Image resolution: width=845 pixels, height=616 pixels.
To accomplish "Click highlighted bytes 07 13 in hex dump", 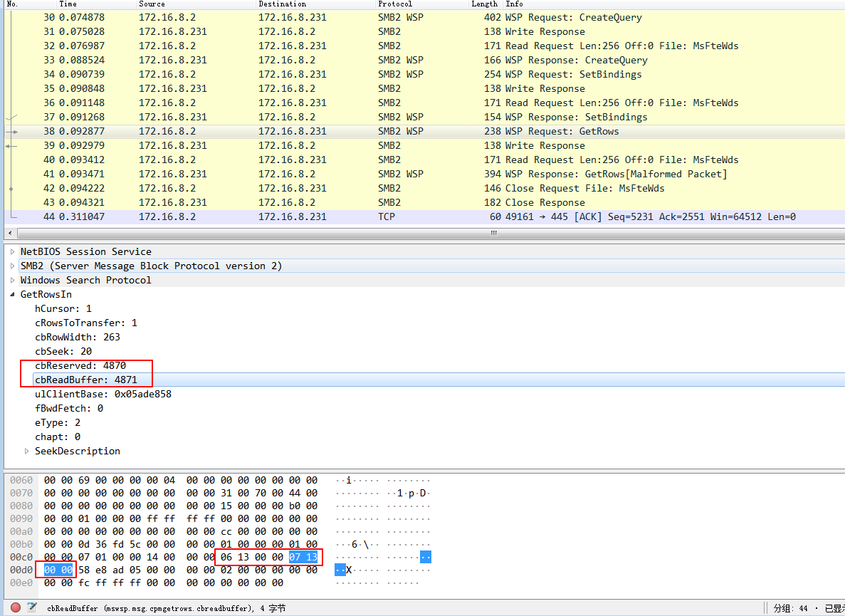I will (x=303, y=558).
